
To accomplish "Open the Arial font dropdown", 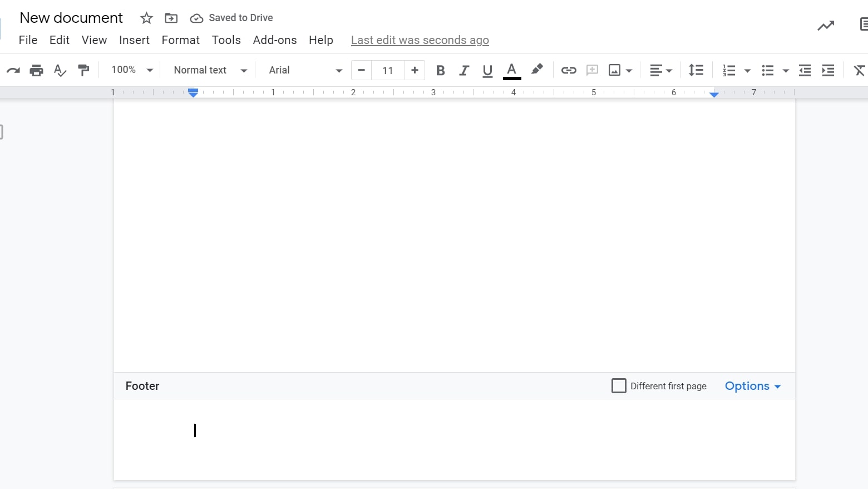I will click(305, 70).
